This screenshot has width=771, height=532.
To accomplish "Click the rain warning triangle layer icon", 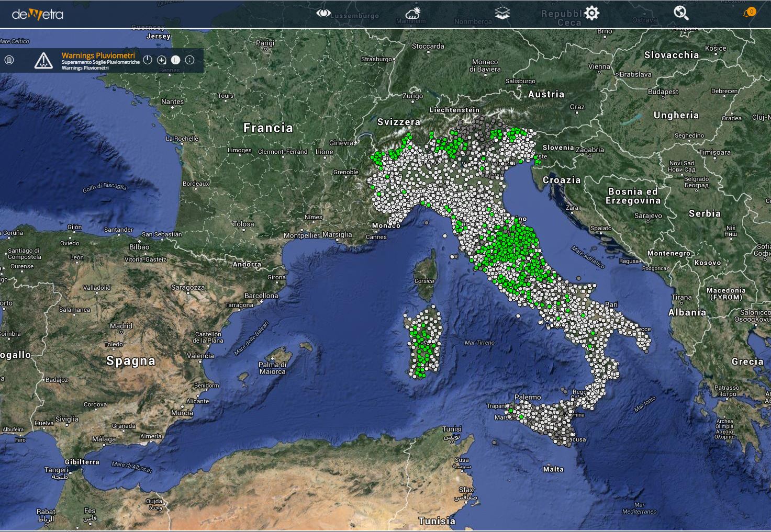I will [x=43, y=61].
